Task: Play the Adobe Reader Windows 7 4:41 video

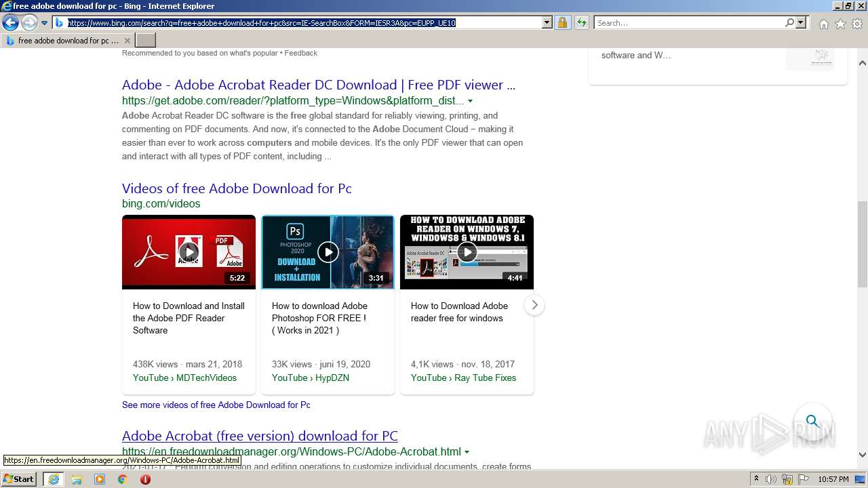Action: 467,252
